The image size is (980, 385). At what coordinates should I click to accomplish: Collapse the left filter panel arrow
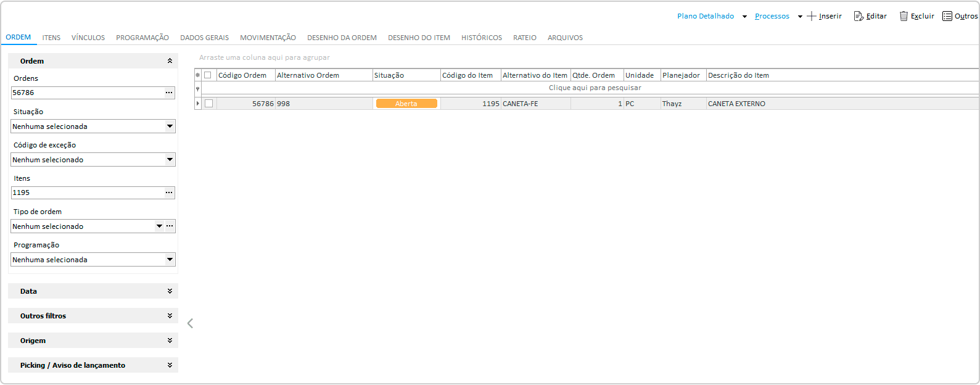[190, 323]
